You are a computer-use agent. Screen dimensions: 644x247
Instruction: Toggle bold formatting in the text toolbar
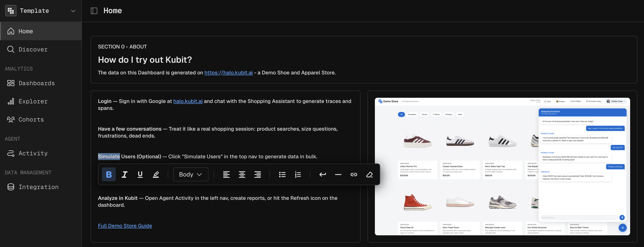tap(109, 174)
